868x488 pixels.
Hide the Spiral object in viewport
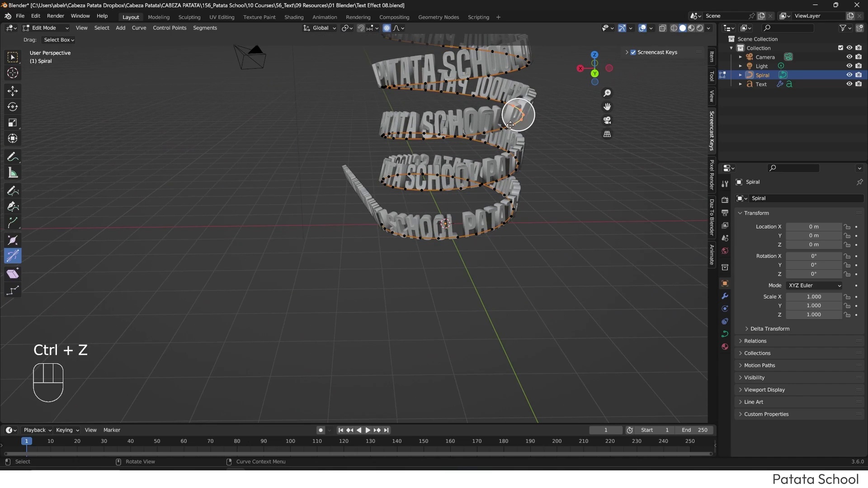point(849,75)
